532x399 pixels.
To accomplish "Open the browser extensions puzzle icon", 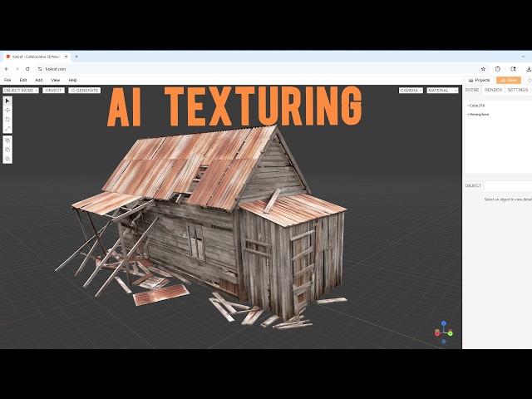I will (x=498, y=69).
